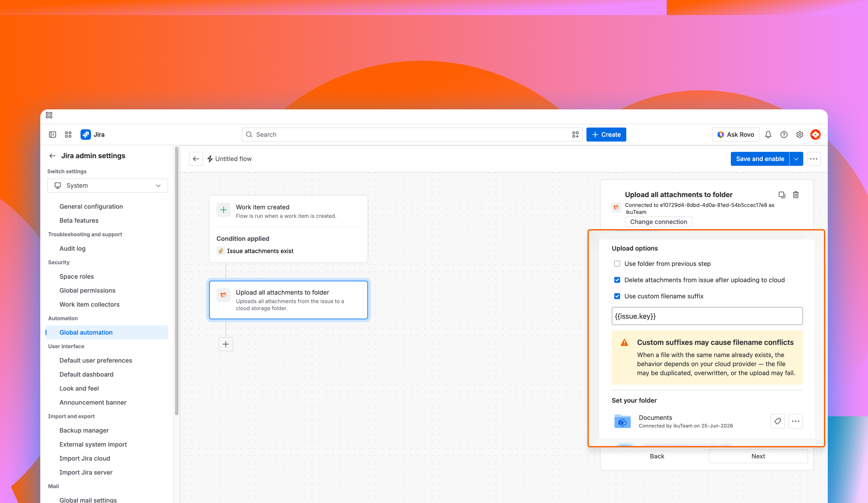Click the Search field
This screenshot has height=503, width=868.
tap(412, 135)
